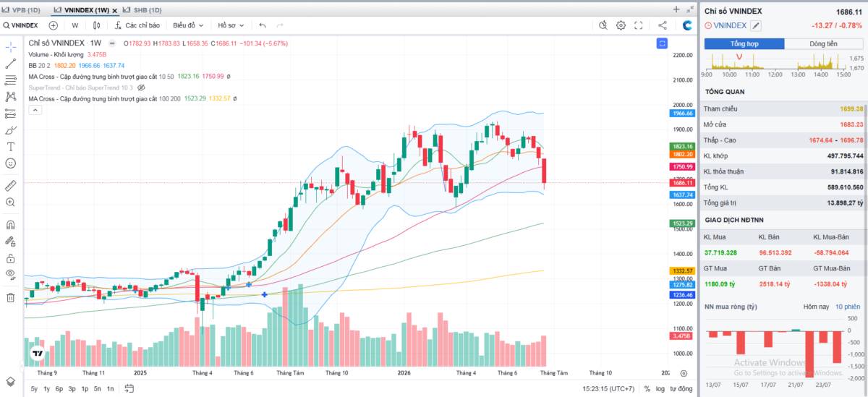Show the hidden SuperTrend indicator

142,87
